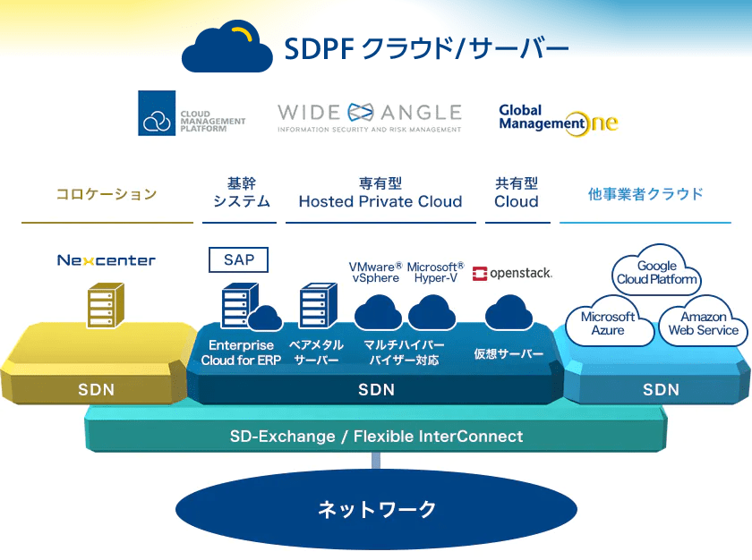Select the 共有型 Cloud heading
The image size is (752, 560).
[517, 192]
